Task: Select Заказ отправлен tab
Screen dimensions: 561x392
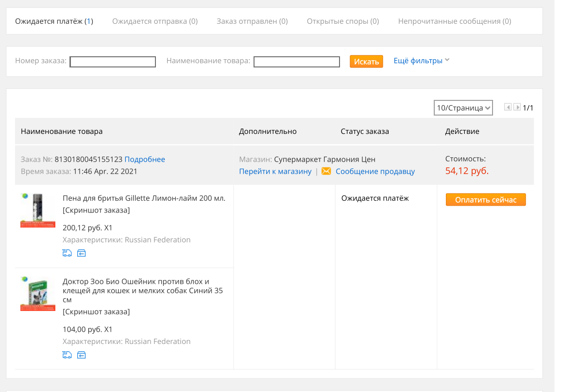Action: [x=252, y=21]
